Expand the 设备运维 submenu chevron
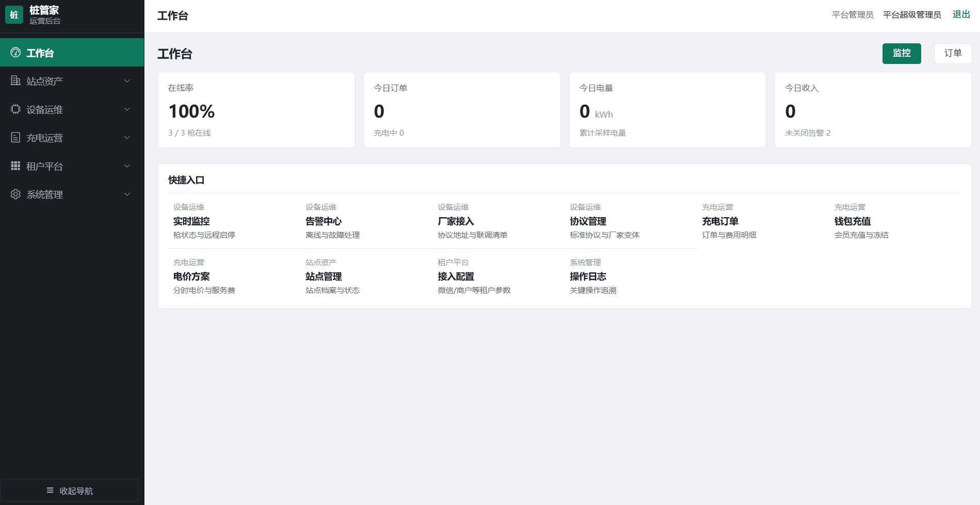980x505 pixels. [x=127, y=109]
